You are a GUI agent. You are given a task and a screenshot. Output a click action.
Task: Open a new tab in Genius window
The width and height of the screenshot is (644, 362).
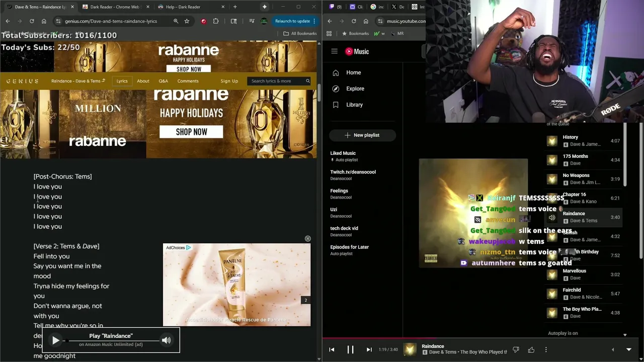pos(234,7)
